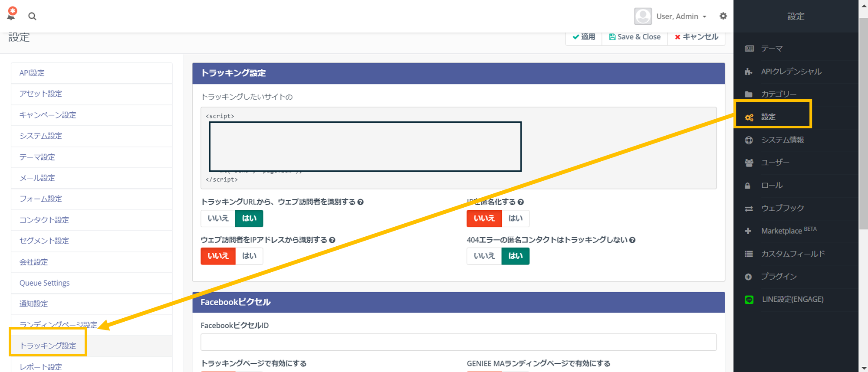This screenshot has width=868, height=372.
Task: Set 404エラー anonymous contact tracking to いいえ
Action: 484,256
